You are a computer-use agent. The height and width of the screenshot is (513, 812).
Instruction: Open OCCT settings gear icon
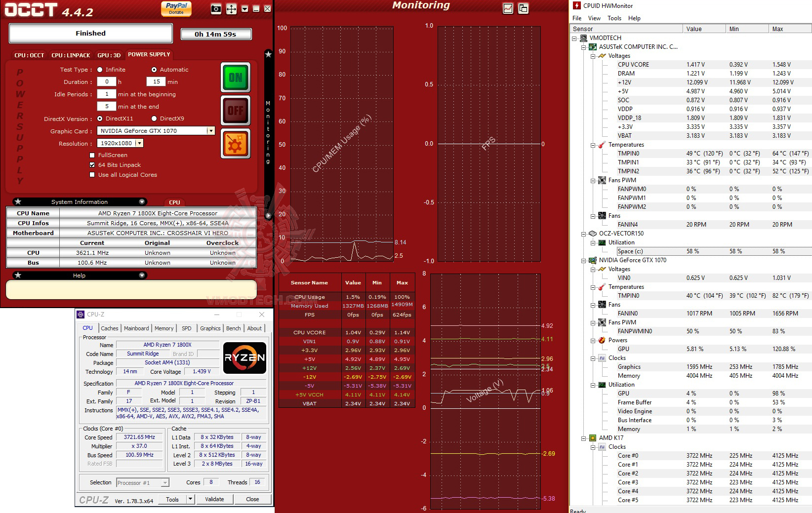[236, 144]
